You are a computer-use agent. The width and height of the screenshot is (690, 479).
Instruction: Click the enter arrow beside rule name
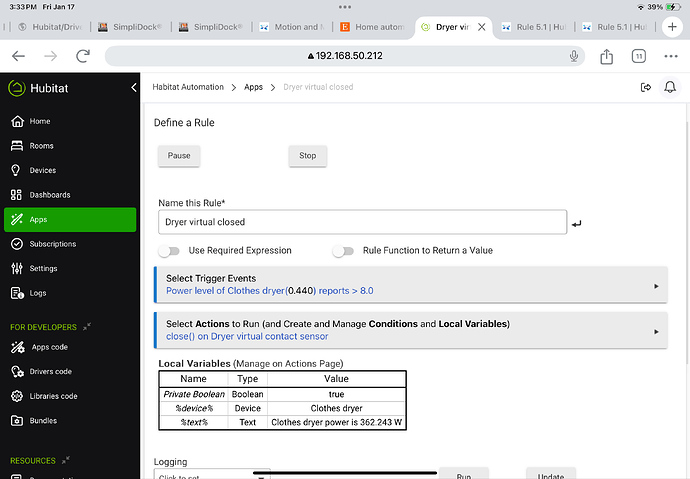(576, 224)
